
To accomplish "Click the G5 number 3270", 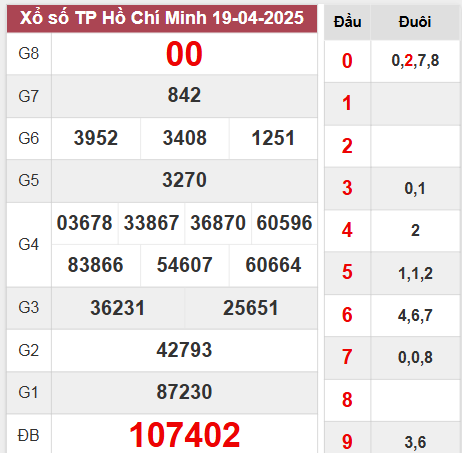I will (x=184, y=180).
